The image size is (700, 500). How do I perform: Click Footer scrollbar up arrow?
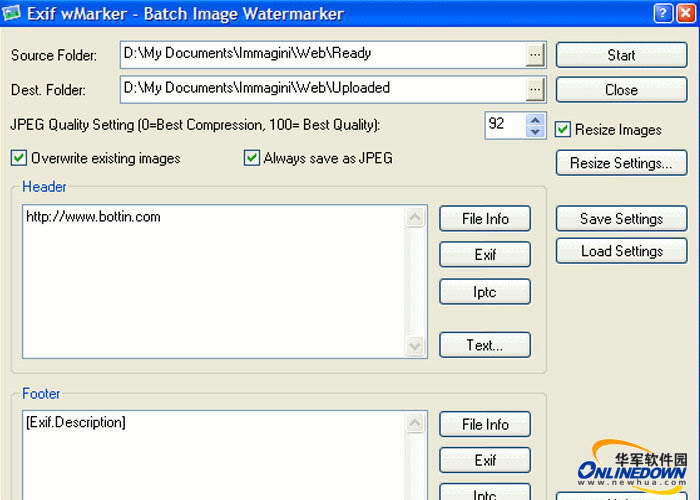pyautogui.click(x=415, y=423)
